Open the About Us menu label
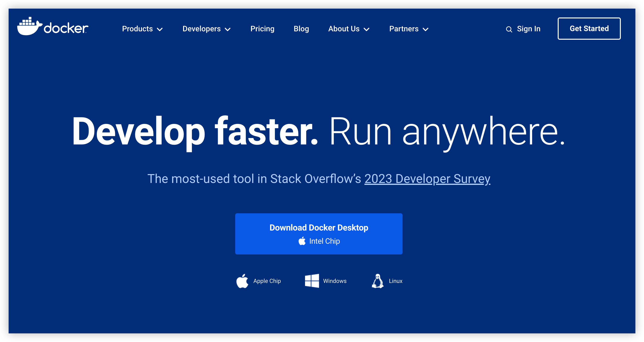This screenshot has height=342, width=644. click(x=344, y=29)
